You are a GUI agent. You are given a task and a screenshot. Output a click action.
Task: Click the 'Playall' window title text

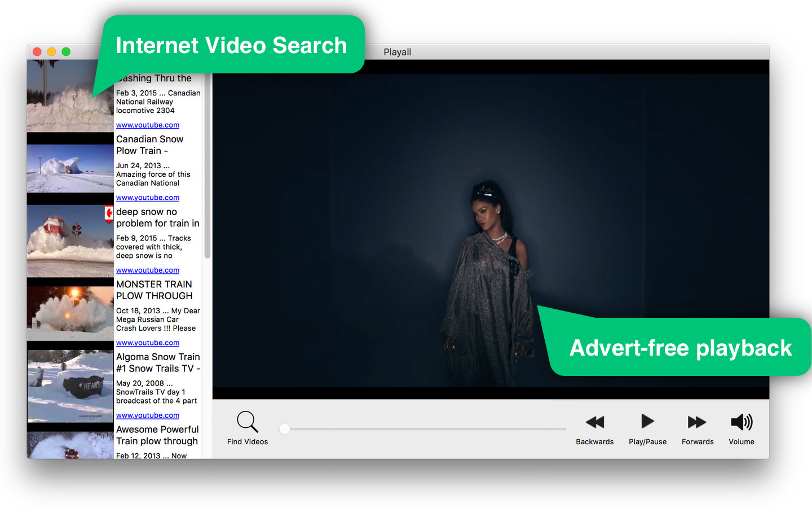click(398, 52)
